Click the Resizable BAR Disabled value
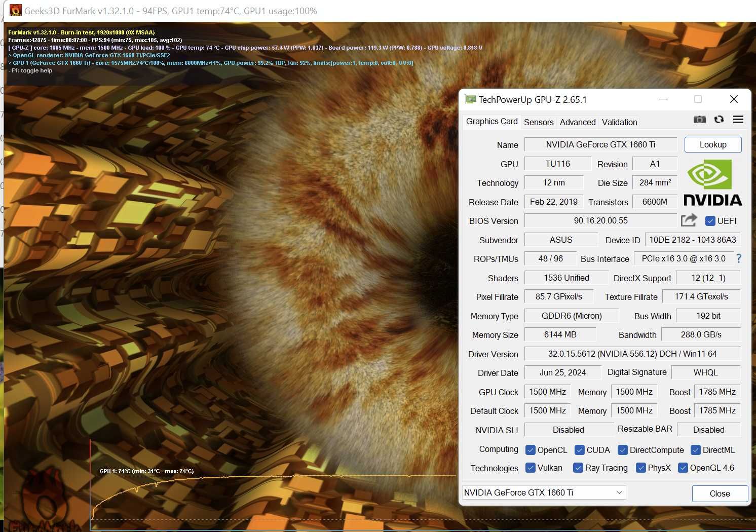Screen dimensions: 756x532 (x=708, y=430)
